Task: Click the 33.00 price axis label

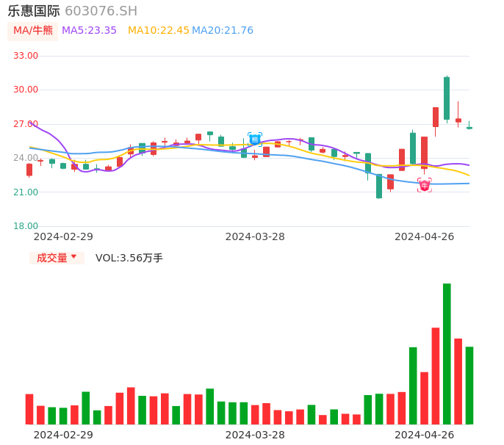Action: pyautogui.click(x=26, y=56)
